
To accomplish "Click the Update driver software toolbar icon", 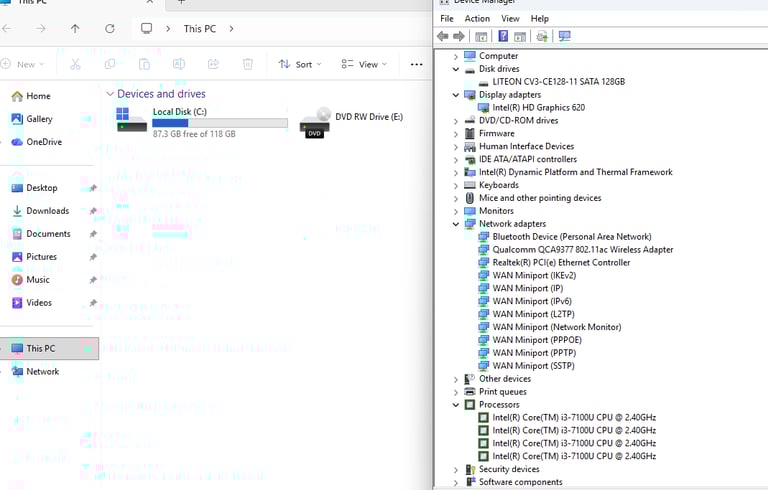I will click(x=542, y=37).
